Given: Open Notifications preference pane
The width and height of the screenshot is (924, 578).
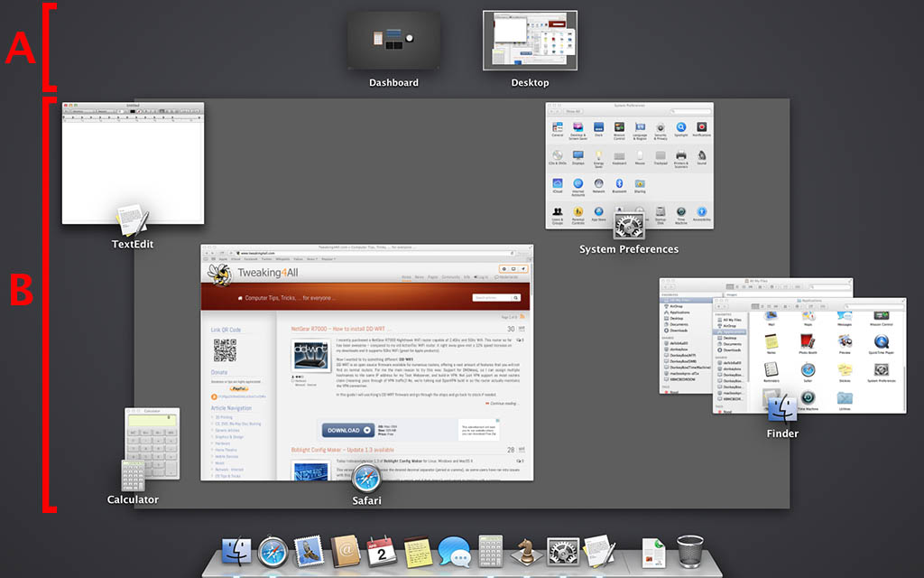Looking at the screenshot, I should coord(702,129).
